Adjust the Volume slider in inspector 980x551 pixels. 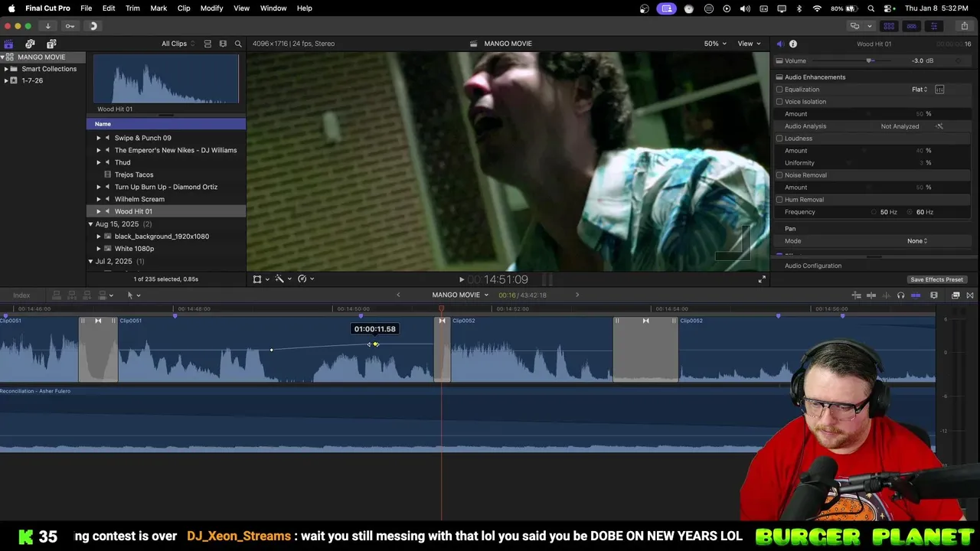click(x=869, y=61)
